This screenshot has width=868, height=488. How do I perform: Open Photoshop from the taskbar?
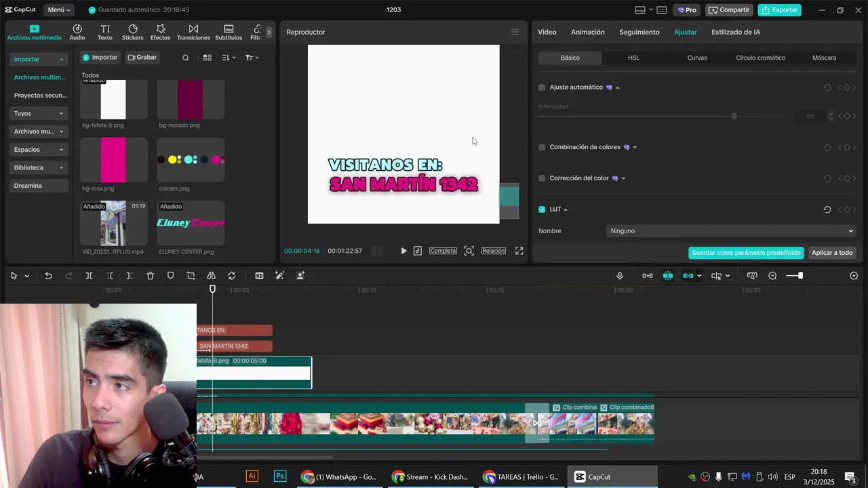pyautogui.click(x=280, y=476)
